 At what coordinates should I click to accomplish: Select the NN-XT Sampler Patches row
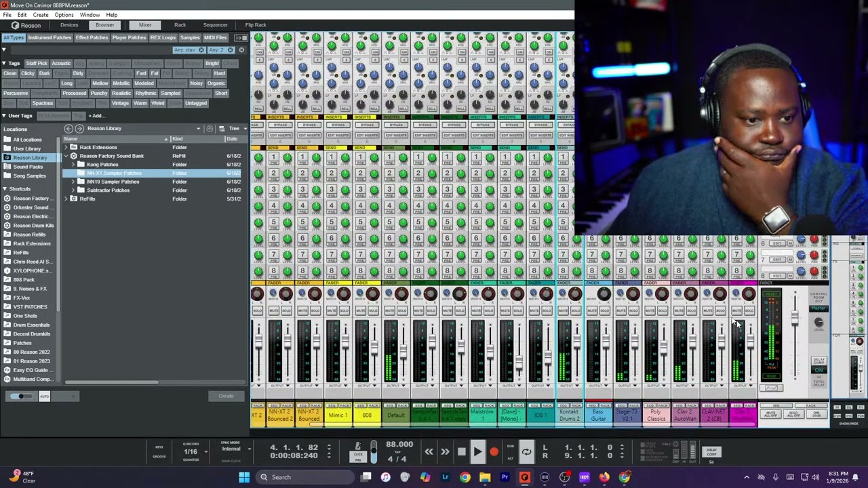click(x=151, y=173)
